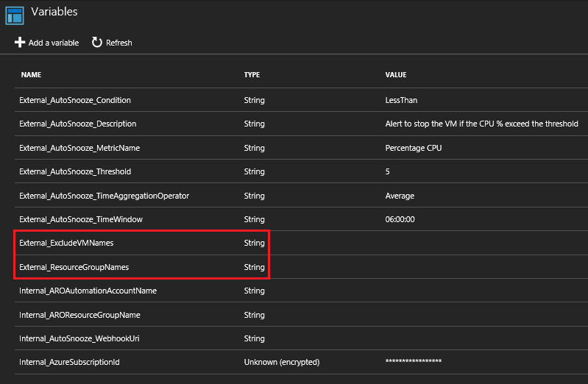This screenshot has width=588, height=384.
Task: Click the Unknown (encrypted) type cell
Action: (x=282, y=362)
